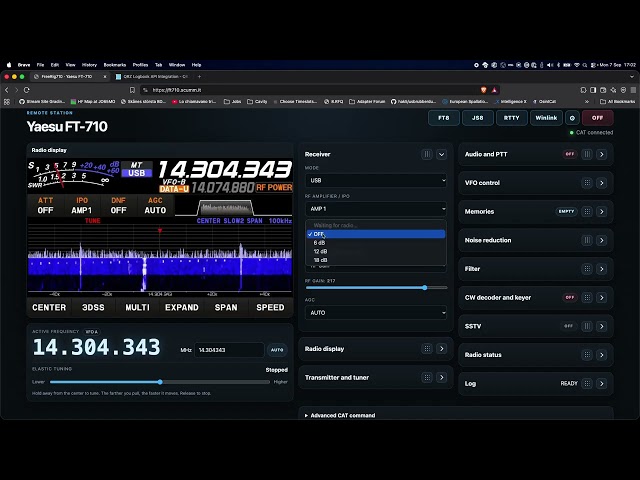Open the History menu in menu bar
This screenshot has width=640, height=480.
[x=89, y=65]
